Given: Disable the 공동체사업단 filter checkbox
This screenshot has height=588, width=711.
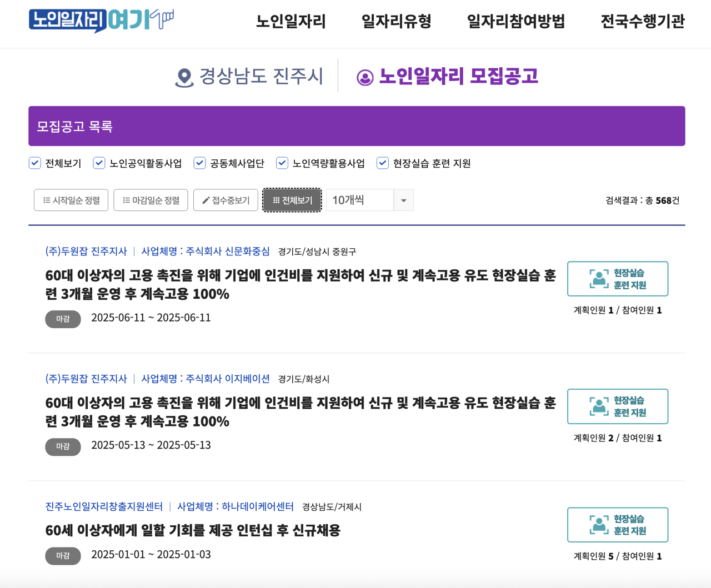Looking at the screenshot, I should 199,163.
